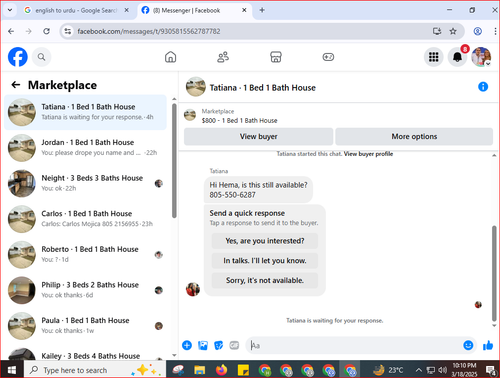Open Firefox from the taskbar
Viewport: 500px width, 378px height.
pyautogui.click(x=221, y=370)
